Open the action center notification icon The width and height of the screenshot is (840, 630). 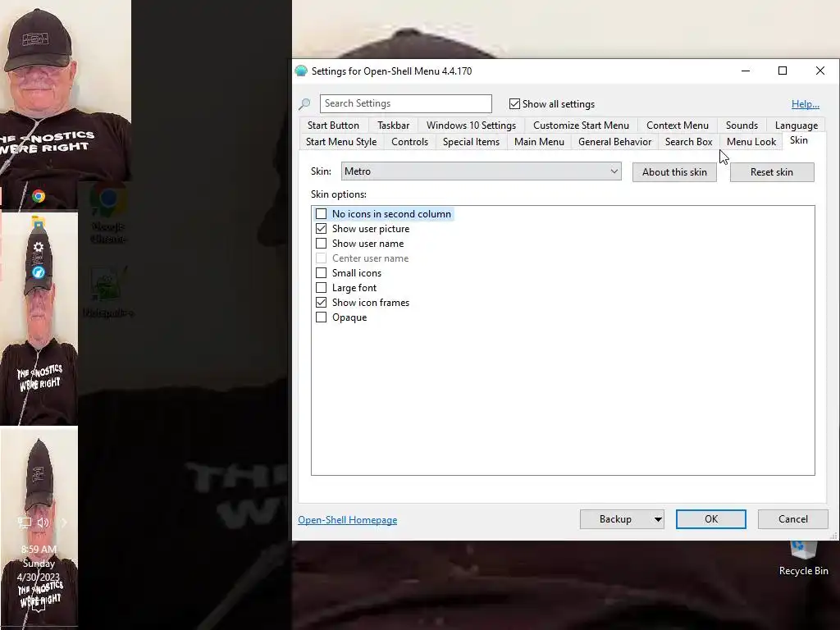39,606
